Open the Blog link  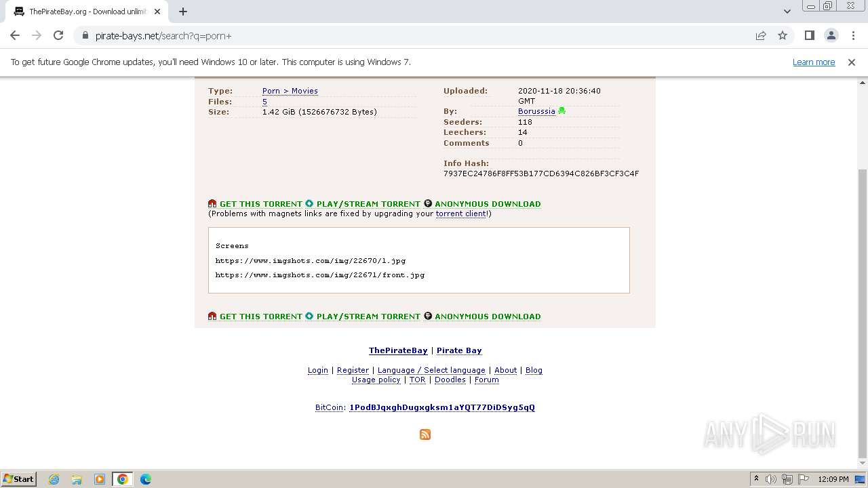[534, 370]
